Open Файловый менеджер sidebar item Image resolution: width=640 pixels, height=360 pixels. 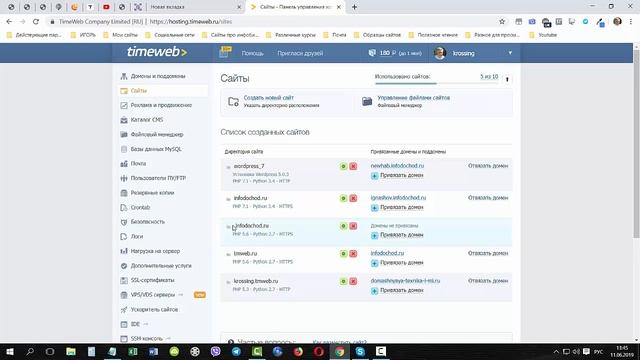157,134
